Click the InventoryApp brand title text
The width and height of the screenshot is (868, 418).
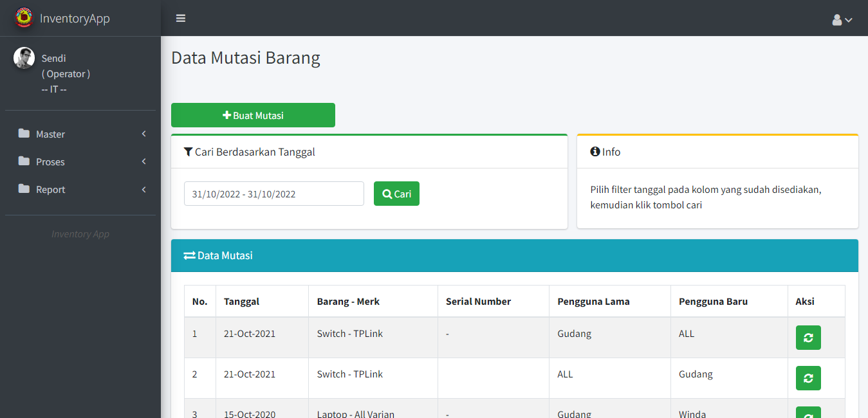click(75, 19)
